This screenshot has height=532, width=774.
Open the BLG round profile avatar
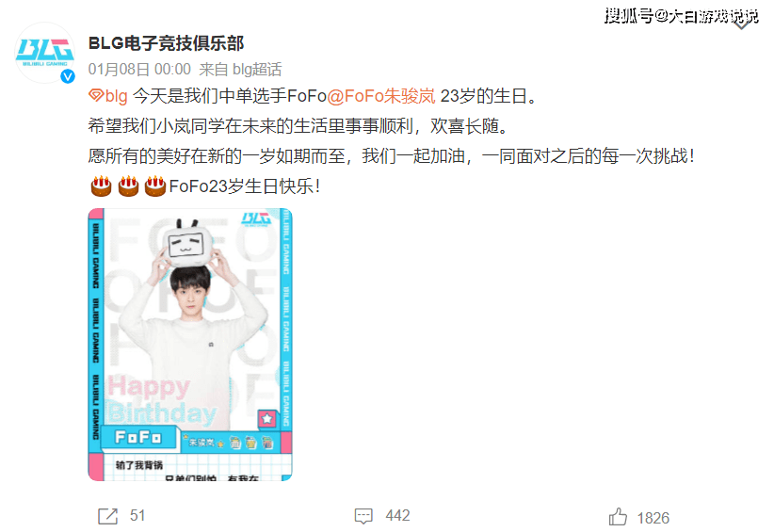(45, 54)
